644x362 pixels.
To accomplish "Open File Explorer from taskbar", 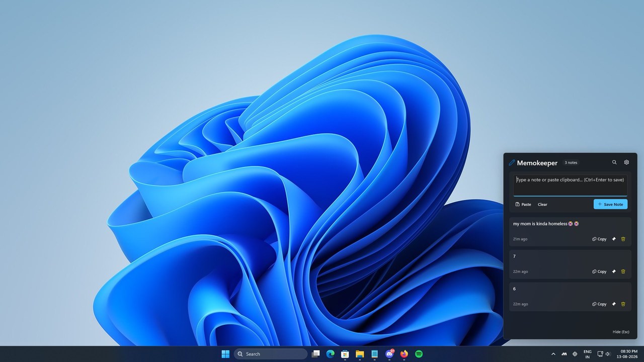I will [x=360, y=354].
